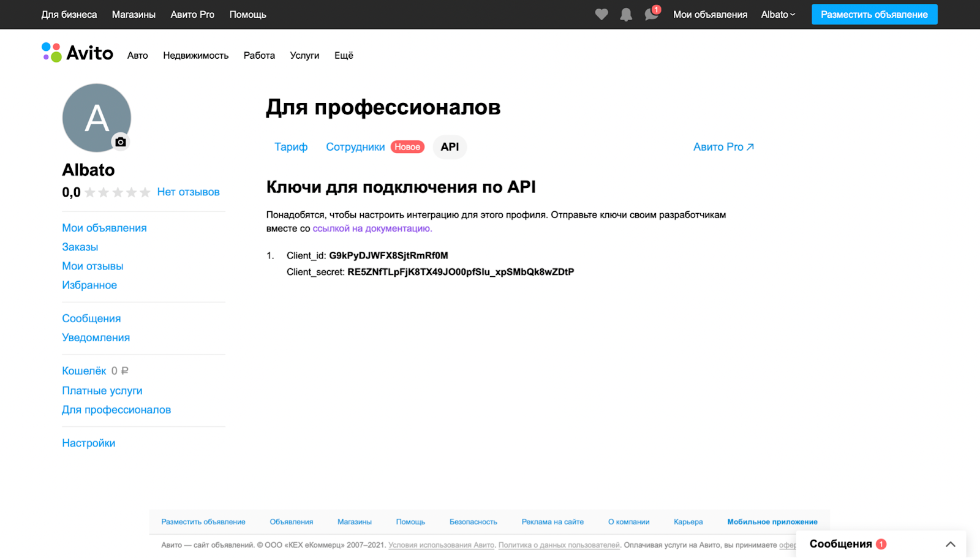Open the documentation link
Image resolution: width=980 pixels, height=558 pixels.
coord(372,228)
